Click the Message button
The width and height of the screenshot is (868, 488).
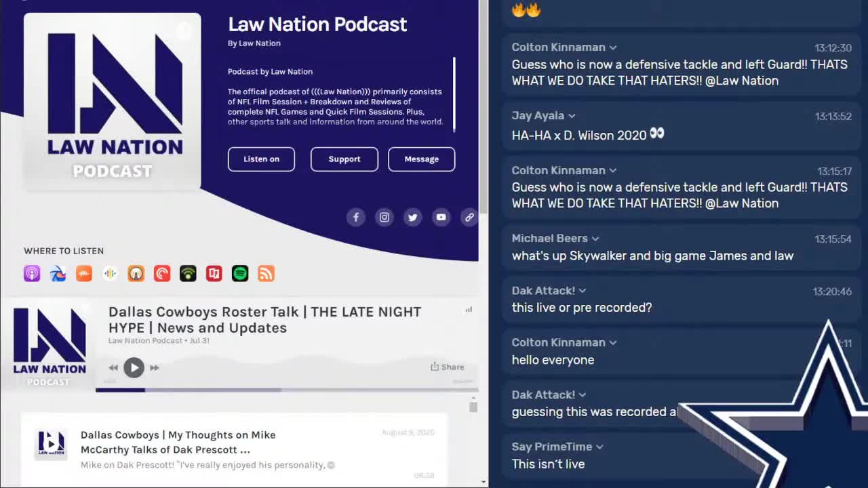422,159
